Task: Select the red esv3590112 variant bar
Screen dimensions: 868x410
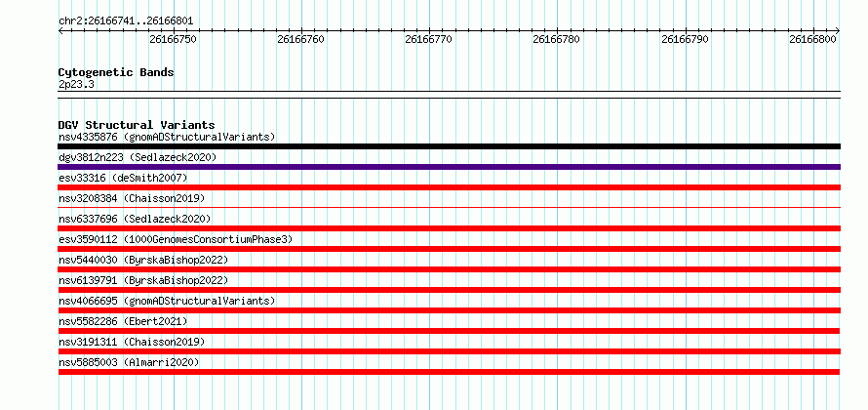Action: (449, 249)
